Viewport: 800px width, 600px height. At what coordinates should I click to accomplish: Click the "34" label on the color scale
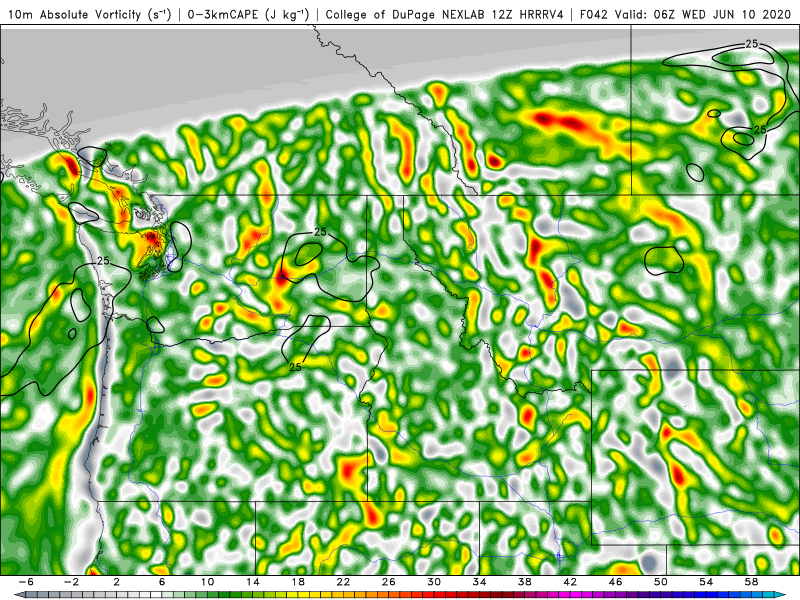tap(480, 582)
